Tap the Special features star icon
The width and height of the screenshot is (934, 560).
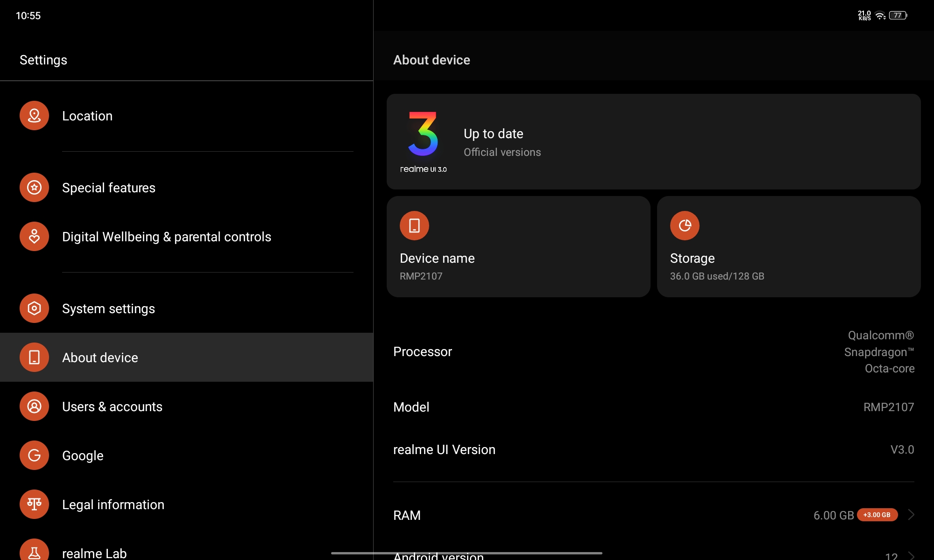pyautogui.click(x=34, y=188)
